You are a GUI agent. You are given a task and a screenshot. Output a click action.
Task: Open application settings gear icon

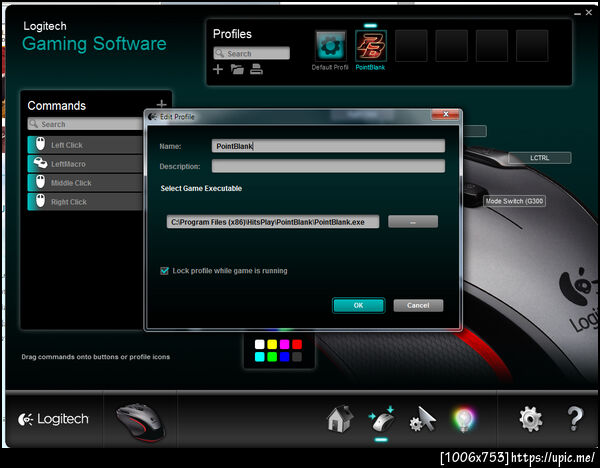click(531, 419)
